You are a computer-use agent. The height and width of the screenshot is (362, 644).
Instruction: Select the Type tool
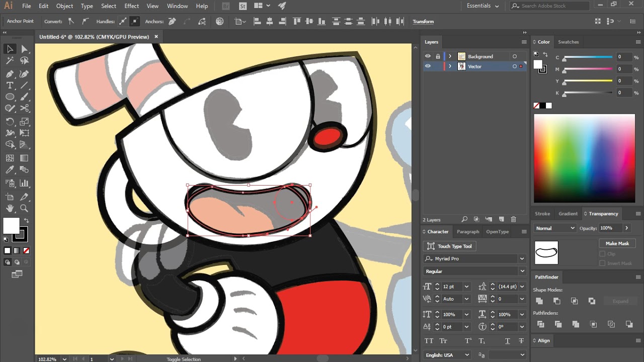coord(10,85)
